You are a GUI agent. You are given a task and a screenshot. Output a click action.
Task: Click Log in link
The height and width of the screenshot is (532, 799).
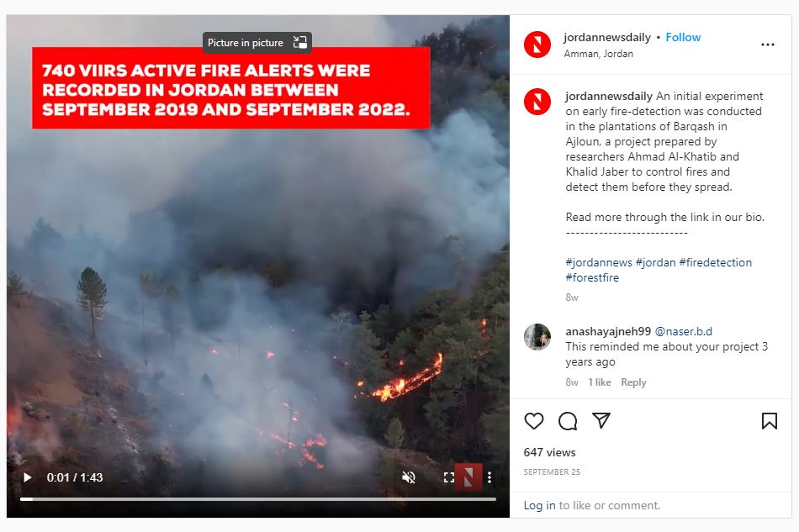click(x=540, y=506)
